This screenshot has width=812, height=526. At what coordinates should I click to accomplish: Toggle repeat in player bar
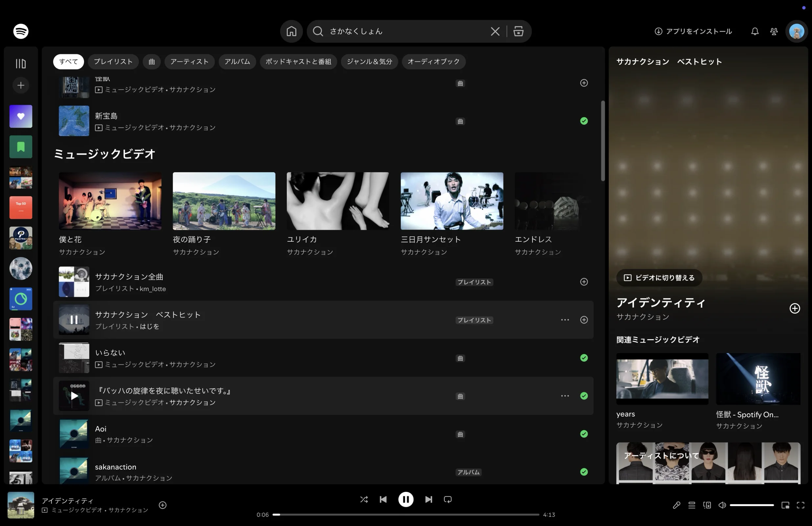tap(448, 499)
